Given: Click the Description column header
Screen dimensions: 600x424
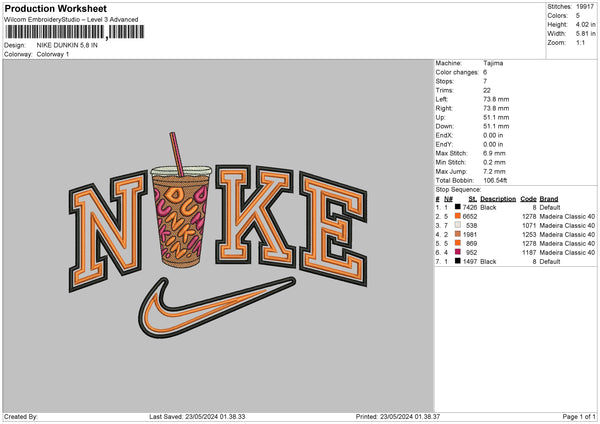Looking at the screenshot, I should (x=498, y=199).
